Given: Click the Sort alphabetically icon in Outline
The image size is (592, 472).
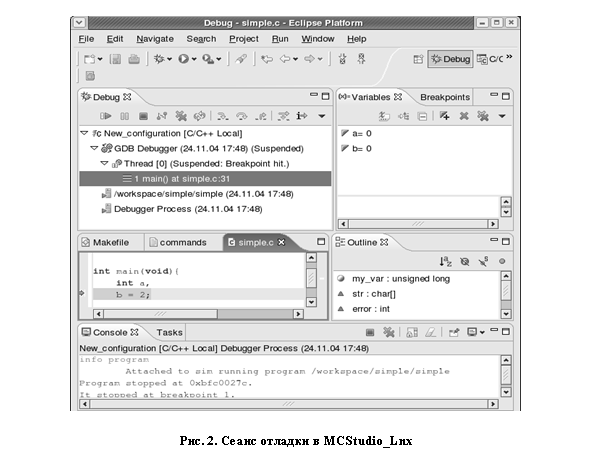Looking at the screenshot, I should pos(445,261).
